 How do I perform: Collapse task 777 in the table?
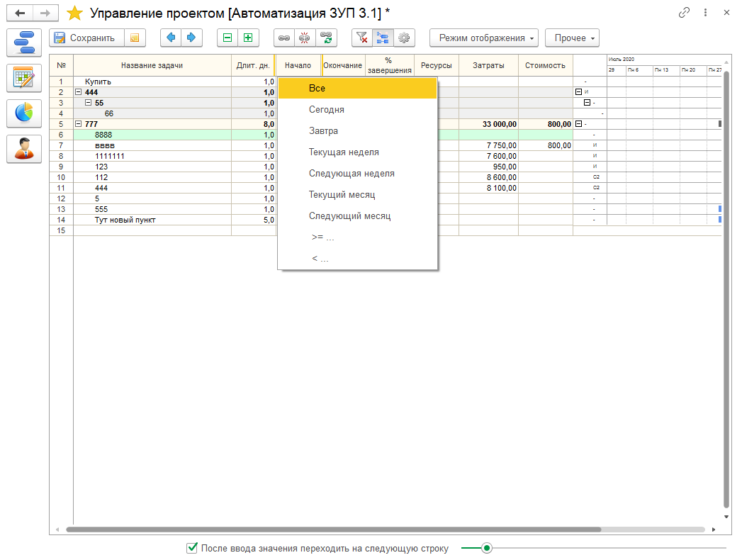(x=79, y=124)
